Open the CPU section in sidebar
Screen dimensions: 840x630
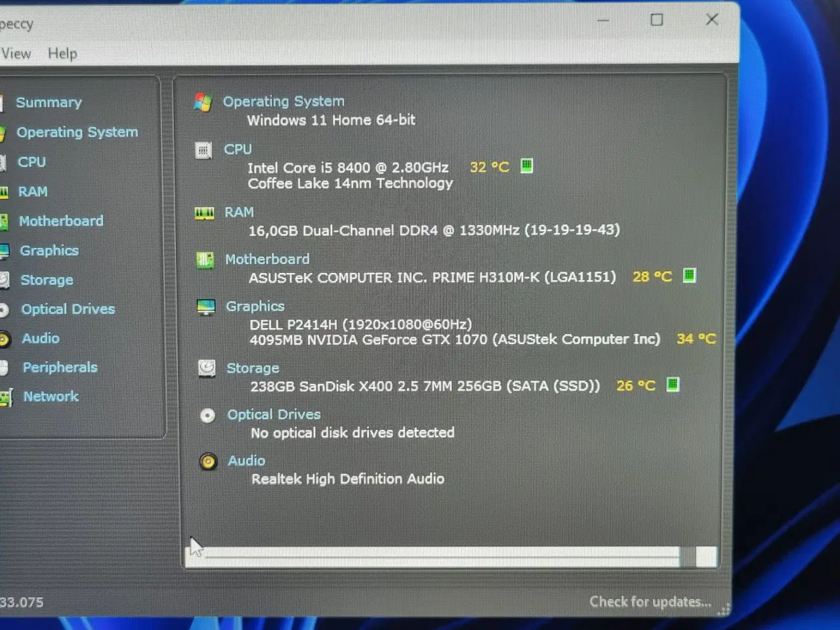coord(31,161)
